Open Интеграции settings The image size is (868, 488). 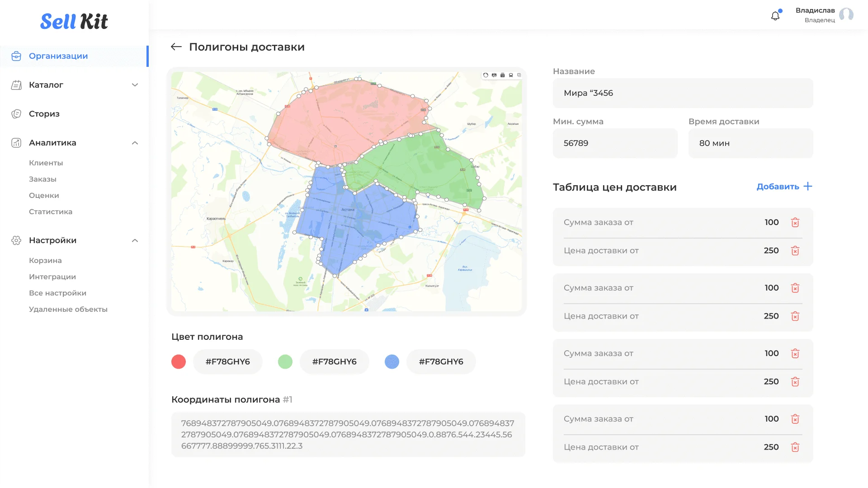(52, 277)
